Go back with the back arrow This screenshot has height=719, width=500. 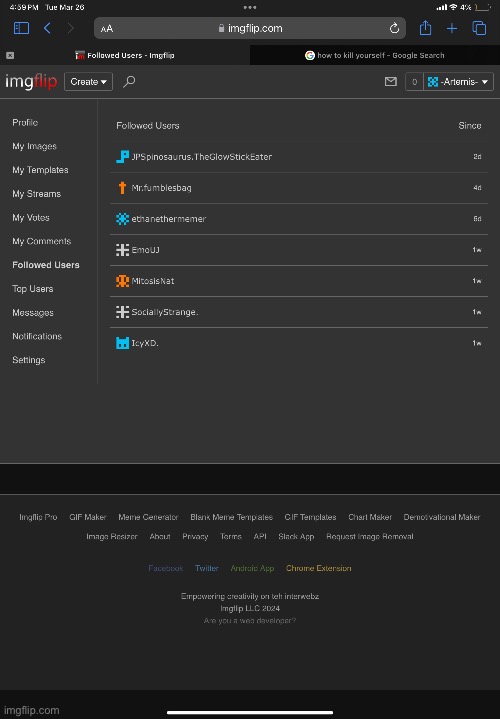pos(47,28)
